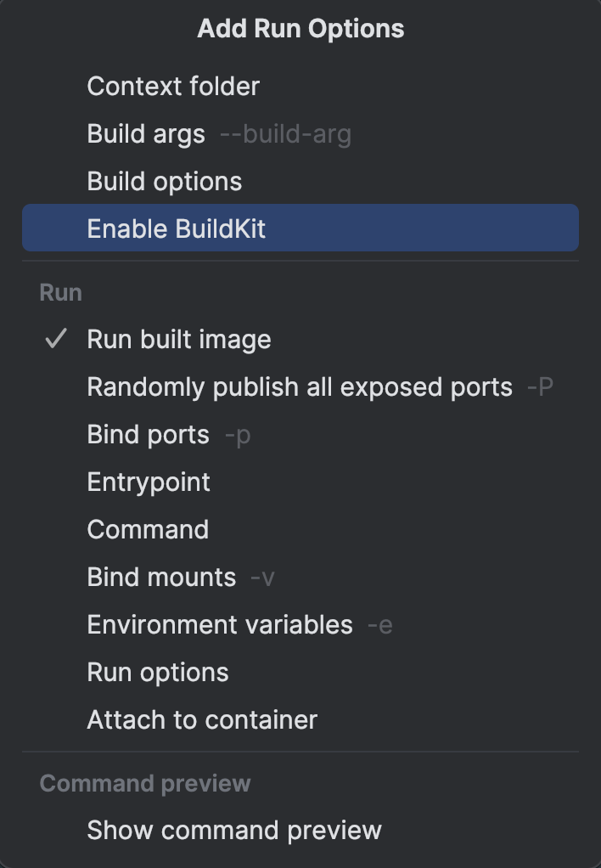Add the Bind ports option

coord(148,435)
